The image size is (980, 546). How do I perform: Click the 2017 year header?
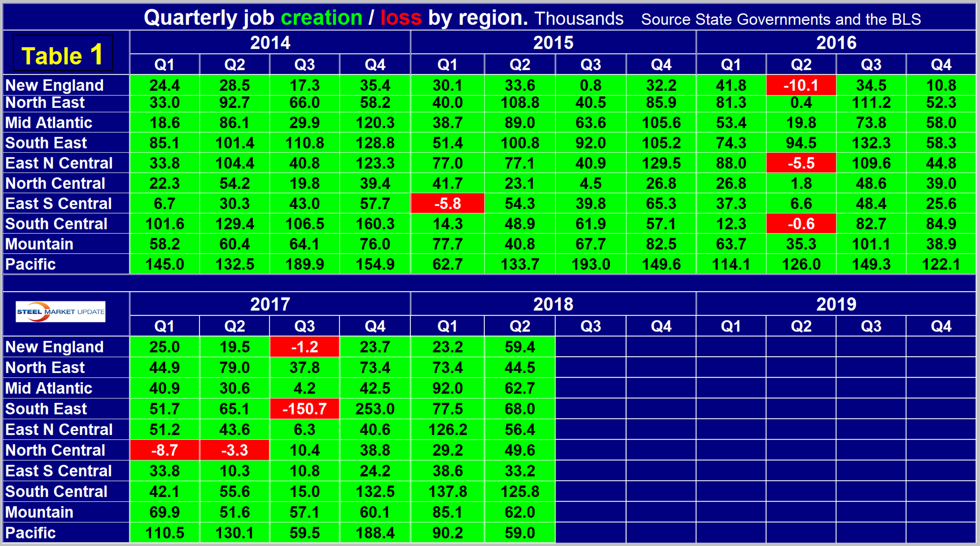pyautogui.click(x=270, y=304)
